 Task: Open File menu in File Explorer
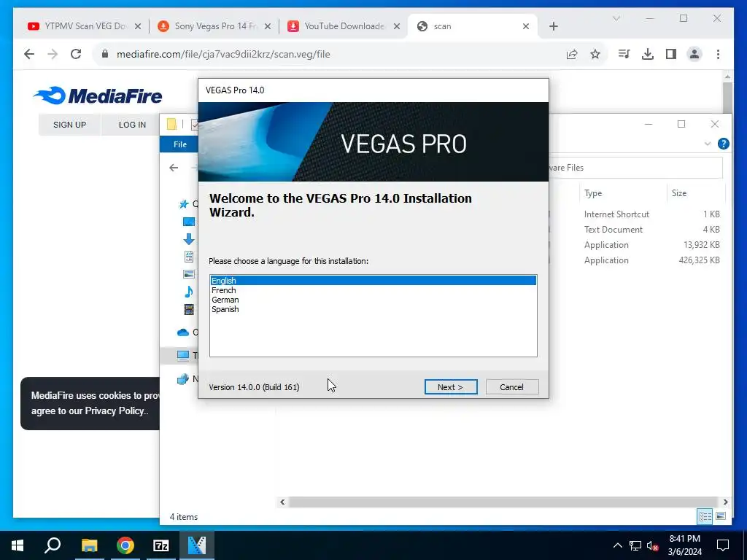click(180, 144)
